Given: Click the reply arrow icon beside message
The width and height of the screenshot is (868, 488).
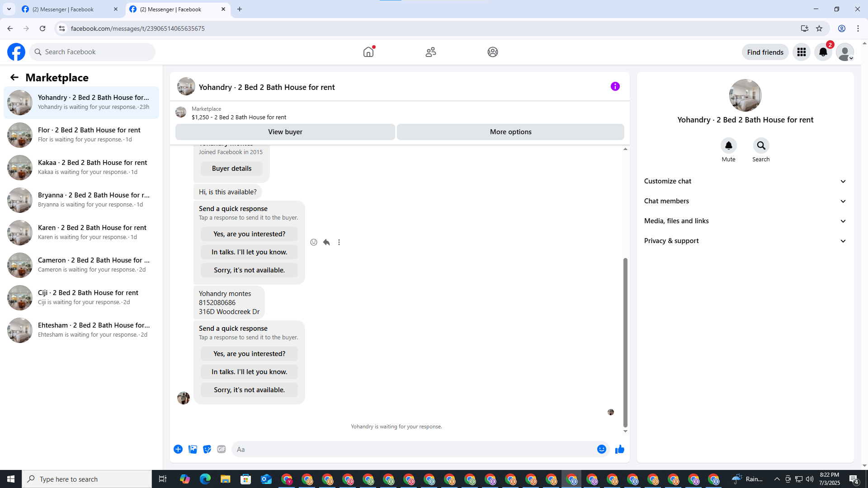Looking at the screenshot, I should [326, 242].
